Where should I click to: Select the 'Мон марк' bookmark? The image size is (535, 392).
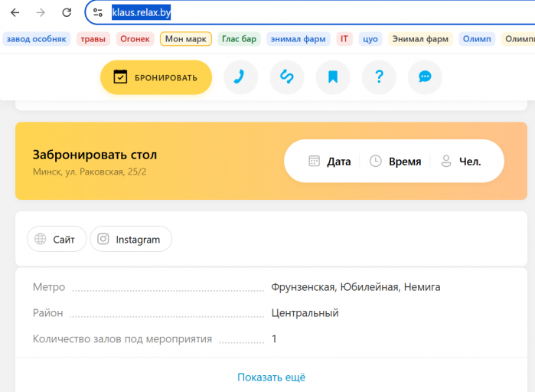pyautogui.click(x=186, y=39)
